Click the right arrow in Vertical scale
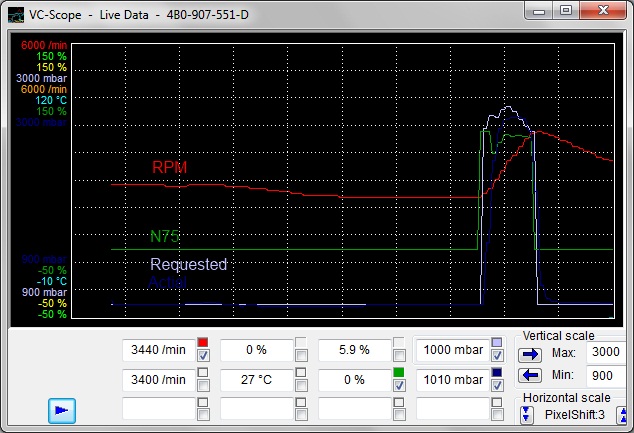Viewport: 634px width, 433px height. [x=529, y=355]
